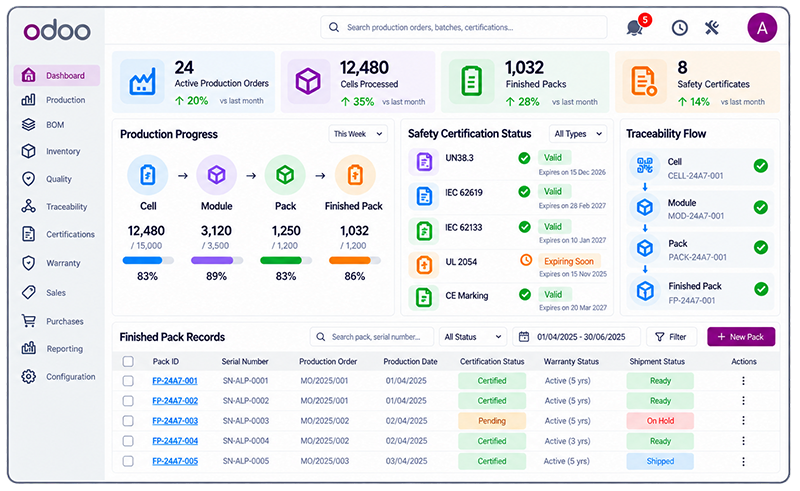The width and height of the screenshot is (800, 491).
Task: Select Dashboard in the sidebar
Action: point(57,76)
